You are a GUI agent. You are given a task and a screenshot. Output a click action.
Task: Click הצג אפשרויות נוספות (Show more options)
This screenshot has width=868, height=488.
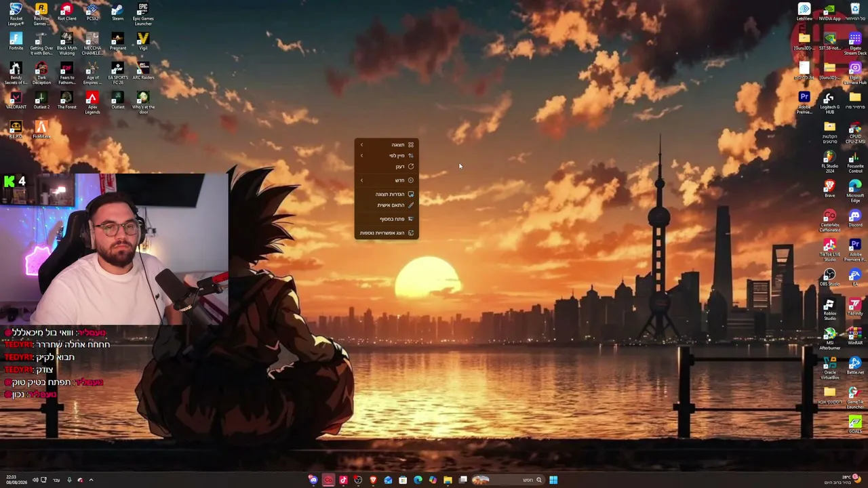(387, 233)
